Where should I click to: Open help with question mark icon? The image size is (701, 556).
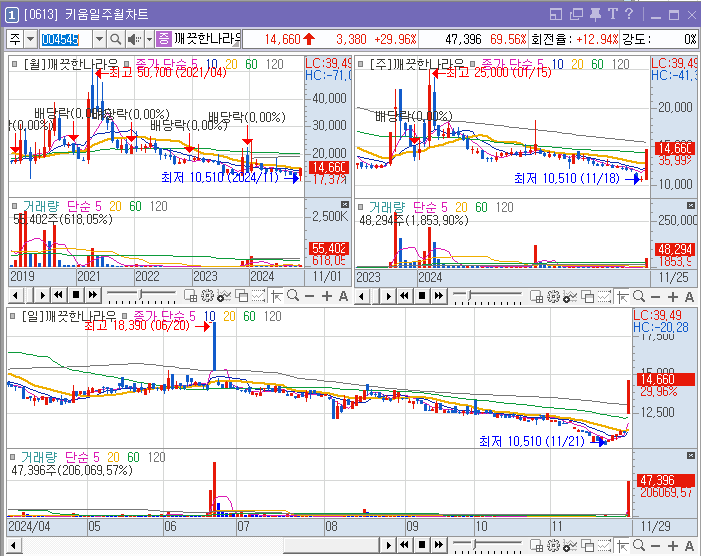click(x=629, y=14)
